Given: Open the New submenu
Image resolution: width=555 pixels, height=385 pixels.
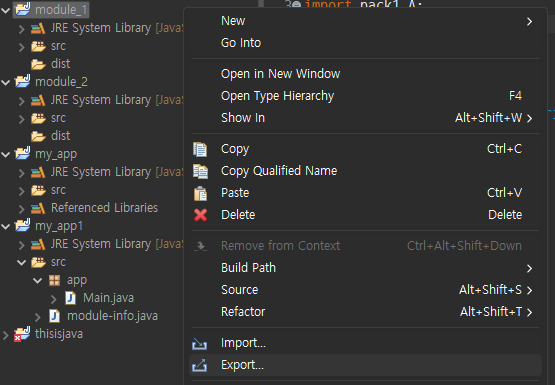Looking at the screenshot, I should [365, 21].
